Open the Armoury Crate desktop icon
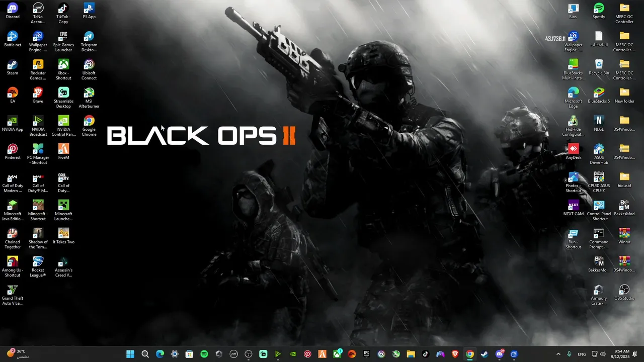Screen dimensions: 644x362 point(599,295)
